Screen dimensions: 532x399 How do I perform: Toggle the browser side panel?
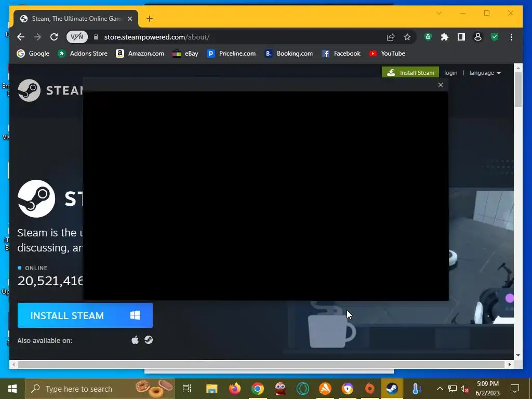pos(461,37)
